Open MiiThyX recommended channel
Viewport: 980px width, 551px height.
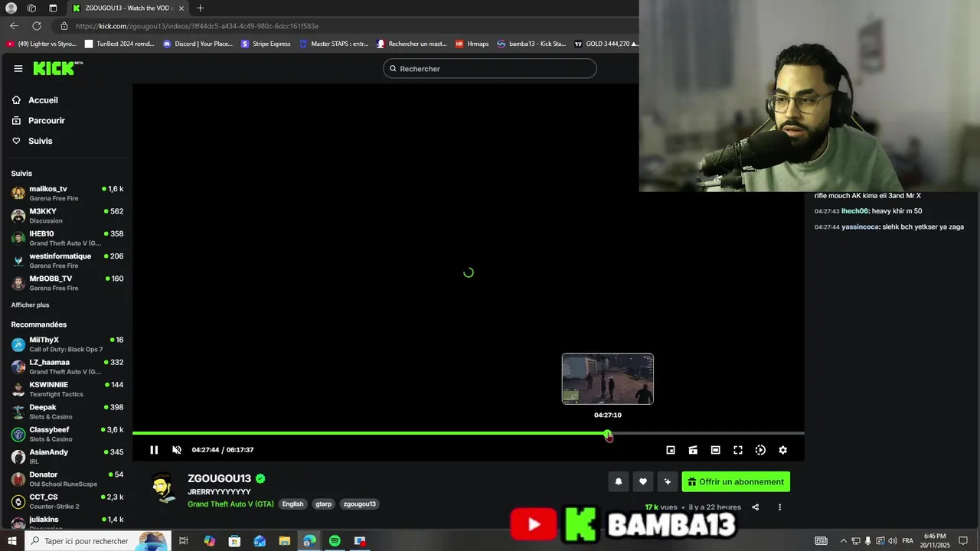(x=67, y=344)
